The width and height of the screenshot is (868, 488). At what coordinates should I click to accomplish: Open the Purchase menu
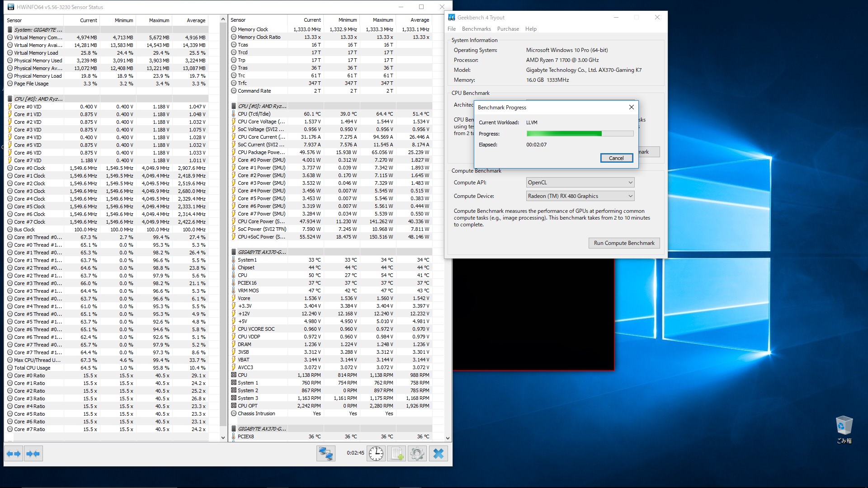pos(508,29)
